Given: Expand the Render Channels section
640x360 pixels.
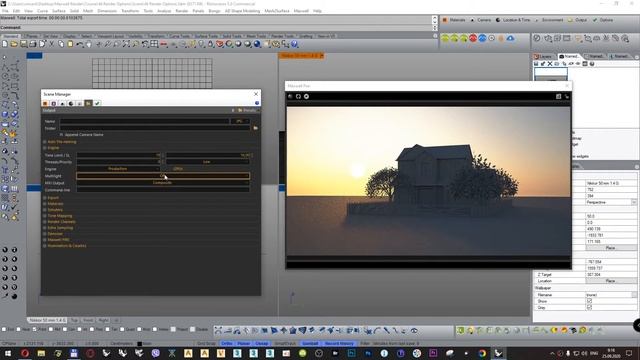Looking at the screenshot, I should [44, 222].
